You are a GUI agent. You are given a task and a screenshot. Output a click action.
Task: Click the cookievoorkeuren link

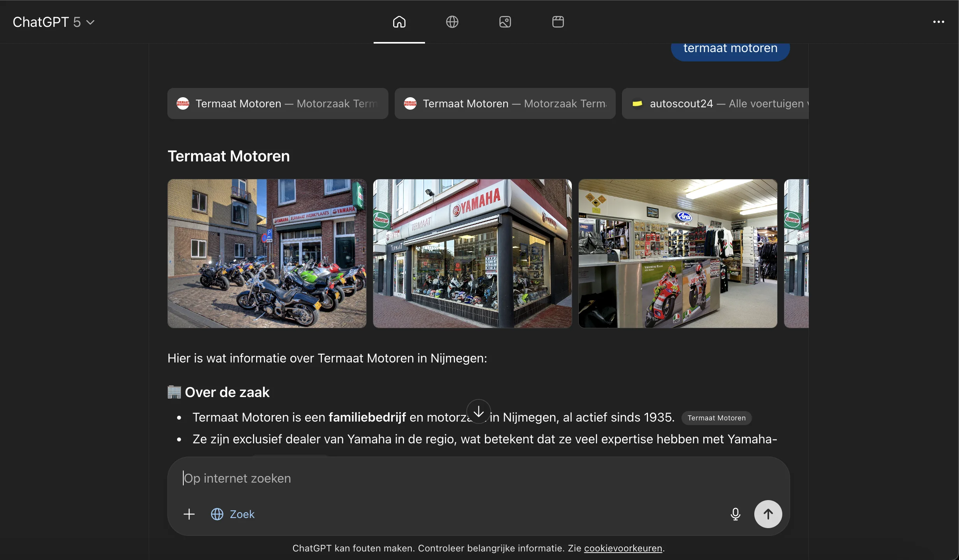click(x=623, y=548)
